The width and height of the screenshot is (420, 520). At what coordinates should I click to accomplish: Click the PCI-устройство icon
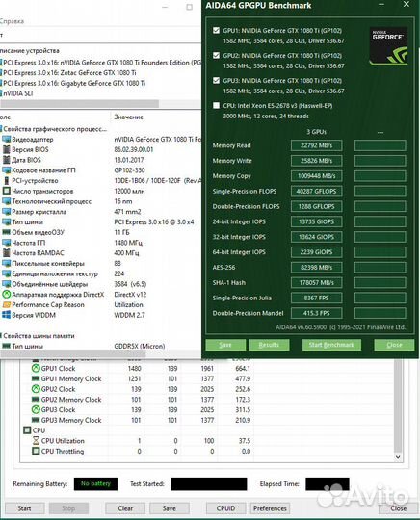(x=7, y=181)
